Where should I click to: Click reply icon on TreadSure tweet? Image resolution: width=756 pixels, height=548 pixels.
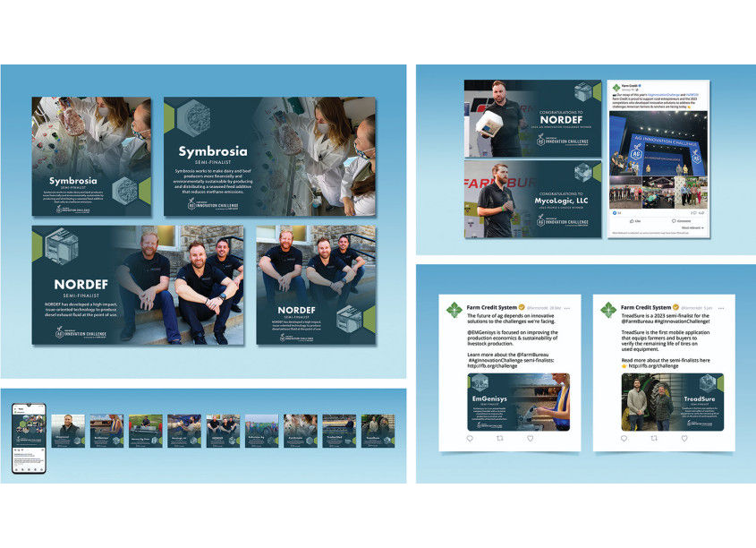coord(624,439)
